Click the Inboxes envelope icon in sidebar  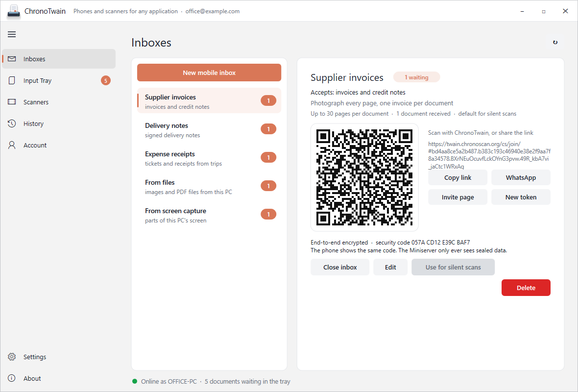[12, 59]
